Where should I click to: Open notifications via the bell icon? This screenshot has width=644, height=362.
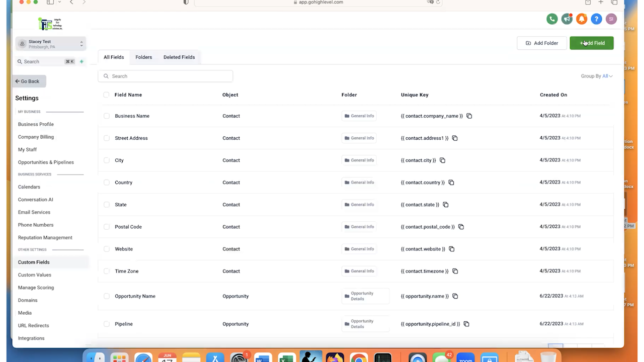point(581,19)
